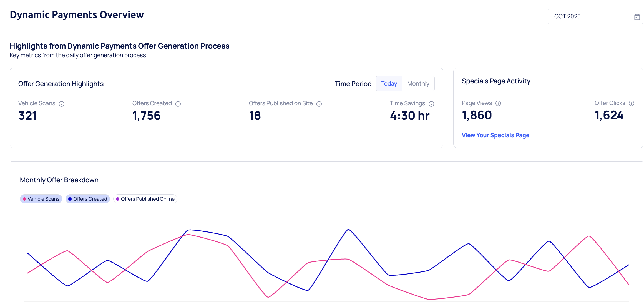The image size is (644, 304).
Task: Click the pink Vehicle Scans legend dot
Action: (x=24, y=199)
